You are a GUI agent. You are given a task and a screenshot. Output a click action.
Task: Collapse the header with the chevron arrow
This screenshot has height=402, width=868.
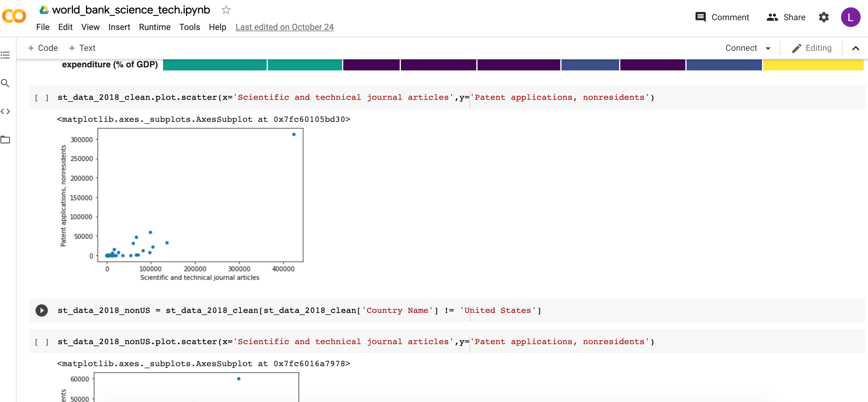point(855,48)
